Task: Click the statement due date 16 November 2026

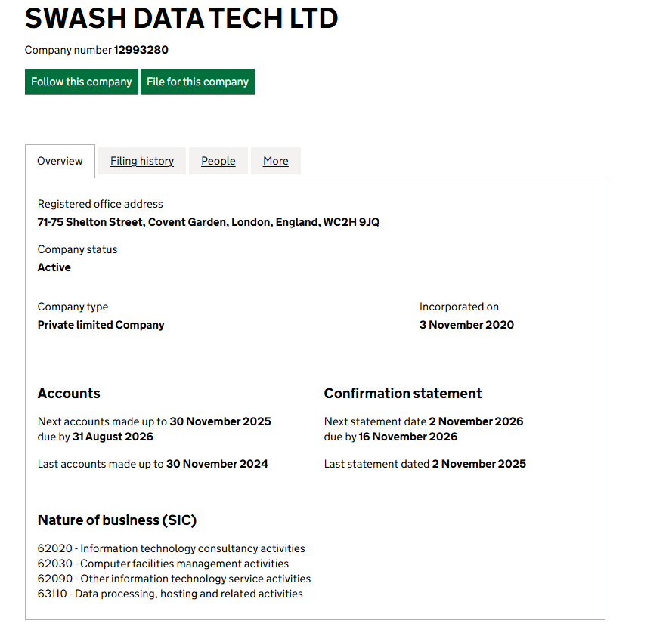Action: (408, 437)
